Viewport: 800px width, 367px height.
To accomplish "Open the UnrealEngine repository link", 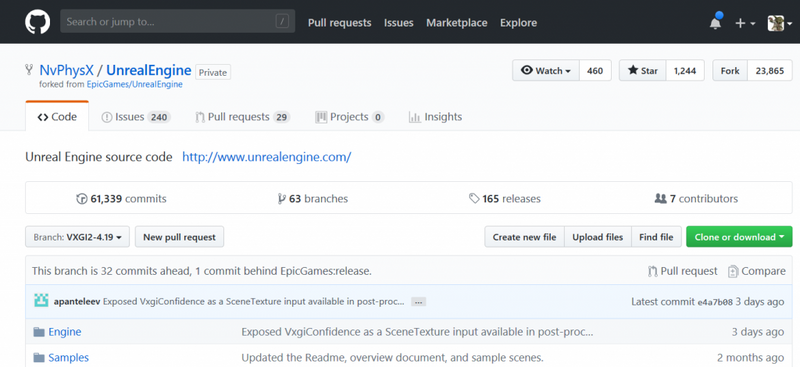I will 148,70.
